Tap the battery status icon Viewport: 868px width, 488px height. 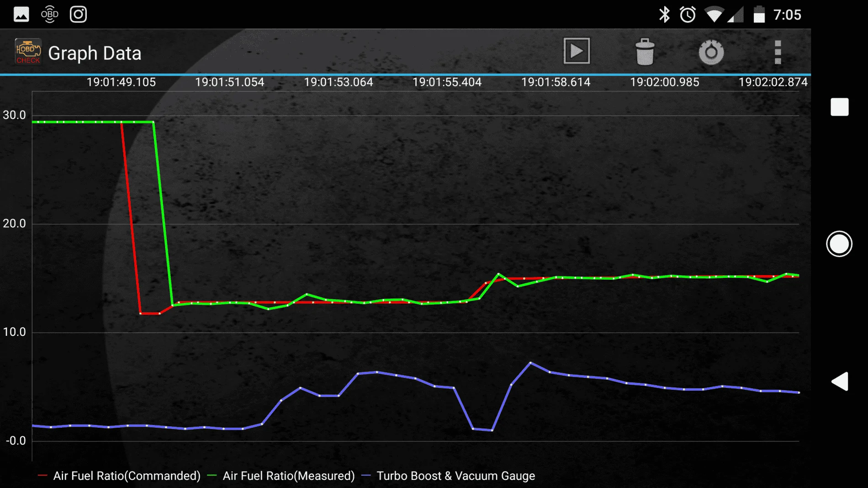pyautogui.click(x=759, y=15)
